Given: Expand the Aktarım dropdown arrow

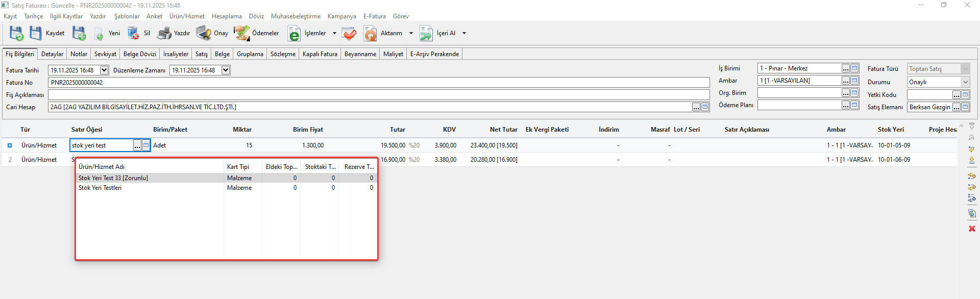Looking at the screenshot, I should pyautogui.click(x=411, y=33).
